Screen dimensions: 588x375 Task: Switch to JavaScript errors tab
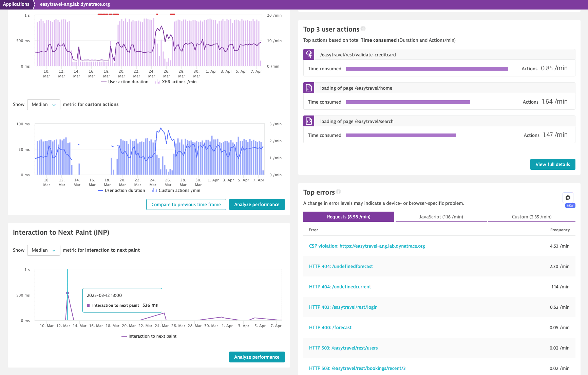tap(441, 217)
